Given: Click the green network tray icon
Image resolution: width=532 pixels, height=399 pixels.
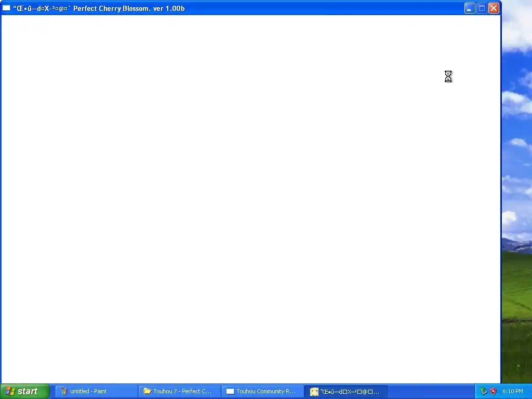Looking at the screenshot, I should click(x=484, y=391).
